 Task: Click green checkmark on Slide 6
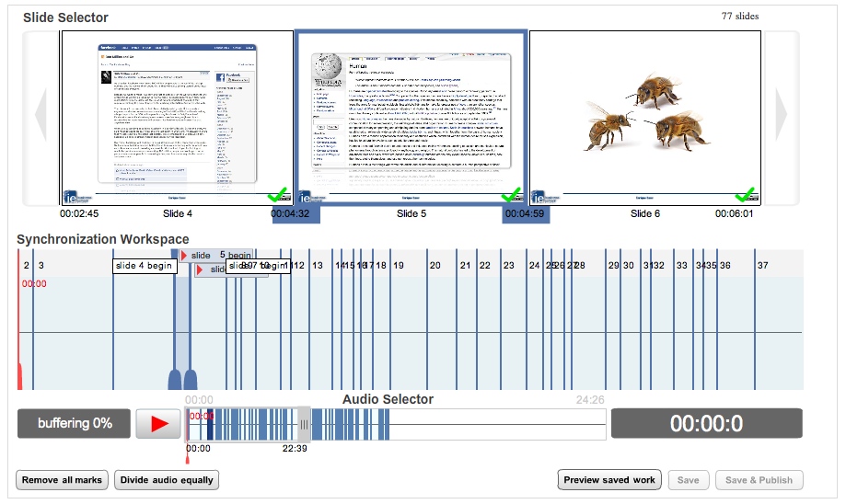pyautogui.click(x=745, y=194)
